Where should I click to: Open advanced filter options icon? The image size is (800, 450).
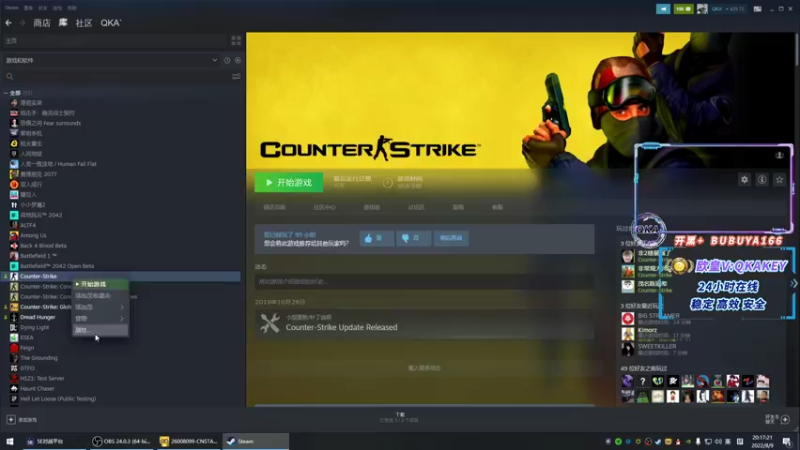coord(236,77)
